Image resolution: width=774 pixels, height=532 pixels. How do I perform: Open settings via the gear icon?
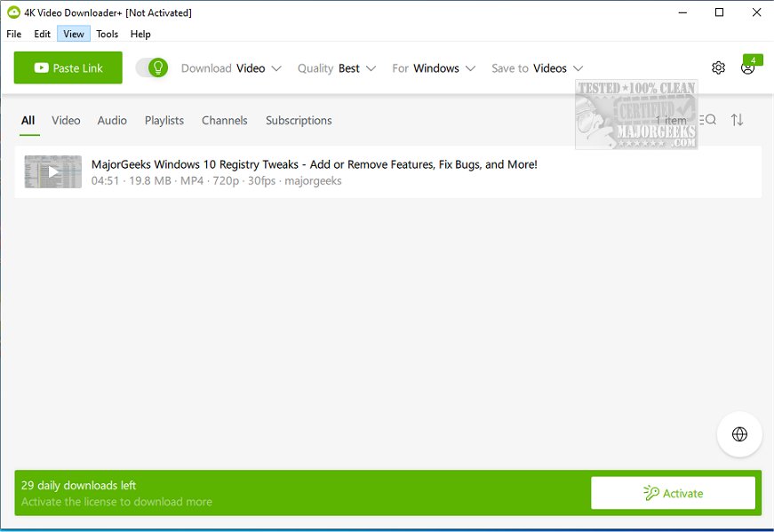point(718,67)
